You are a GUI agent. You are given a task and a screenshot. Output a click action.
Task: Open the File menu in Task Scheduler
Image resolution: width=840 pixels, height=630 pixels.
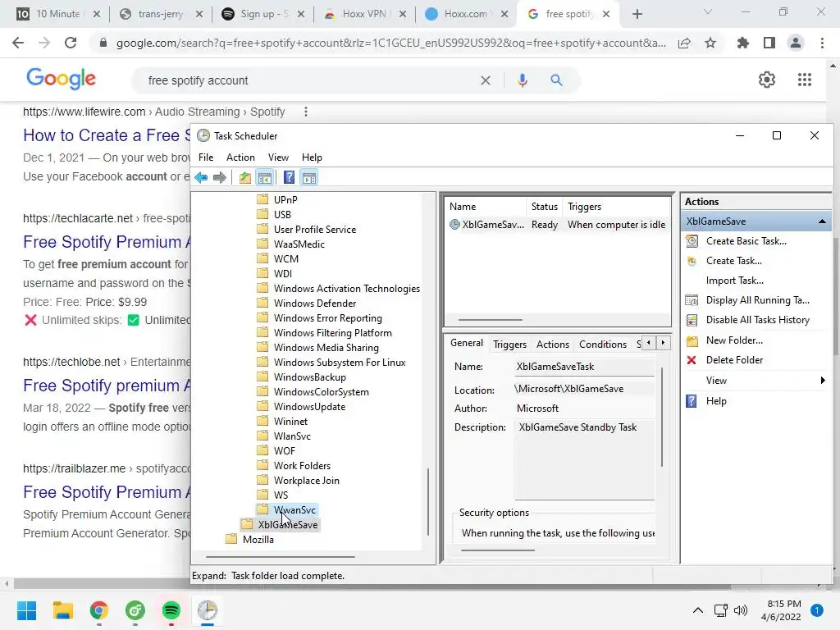206,157
